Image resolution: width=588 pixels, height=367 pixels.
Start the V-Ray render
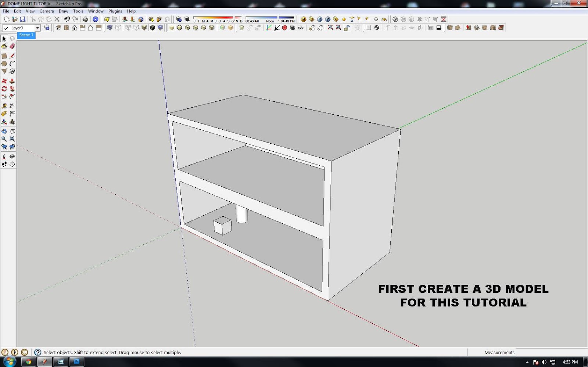point(319,19)
